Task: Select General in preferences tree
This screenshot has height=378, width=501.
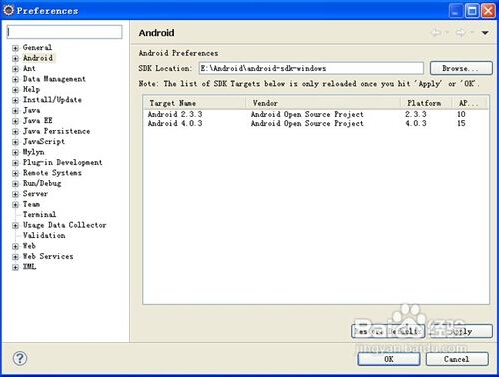Action: point(37,47)
